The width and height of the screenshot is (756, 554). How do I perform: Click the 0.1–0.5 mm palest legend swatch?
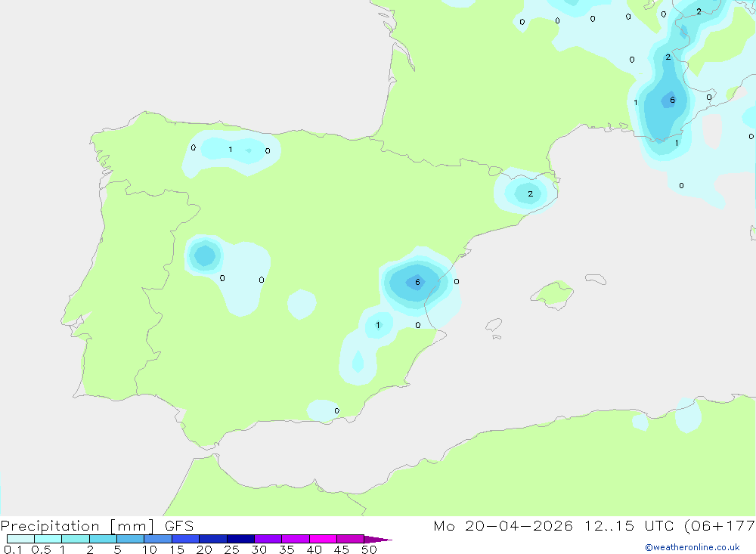click(20, 539)
